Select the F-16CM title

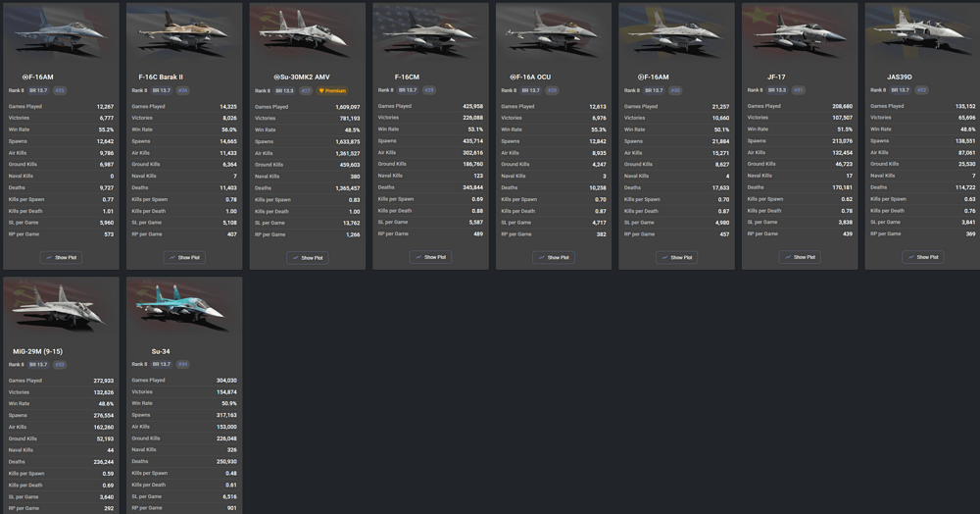tap(407, 77)
